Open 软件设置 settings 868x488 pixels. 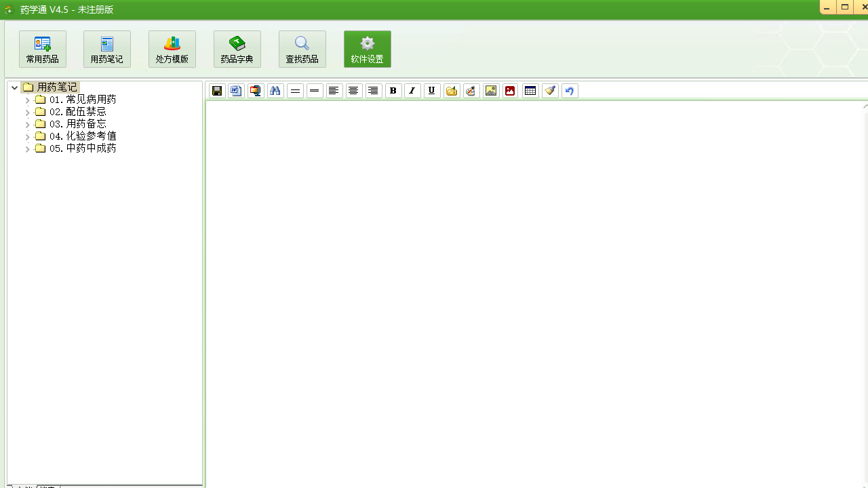[x=368, y=49]
